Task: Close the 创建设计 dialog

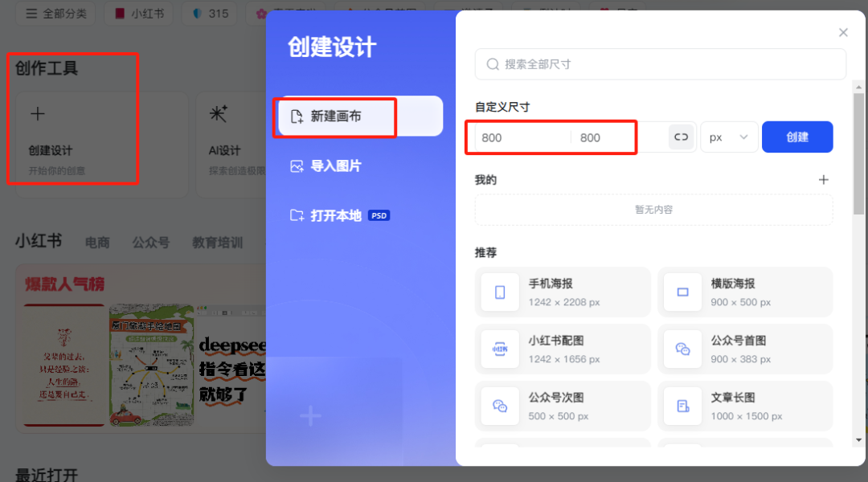Action: pyautogui.click(x=843, y=33)
